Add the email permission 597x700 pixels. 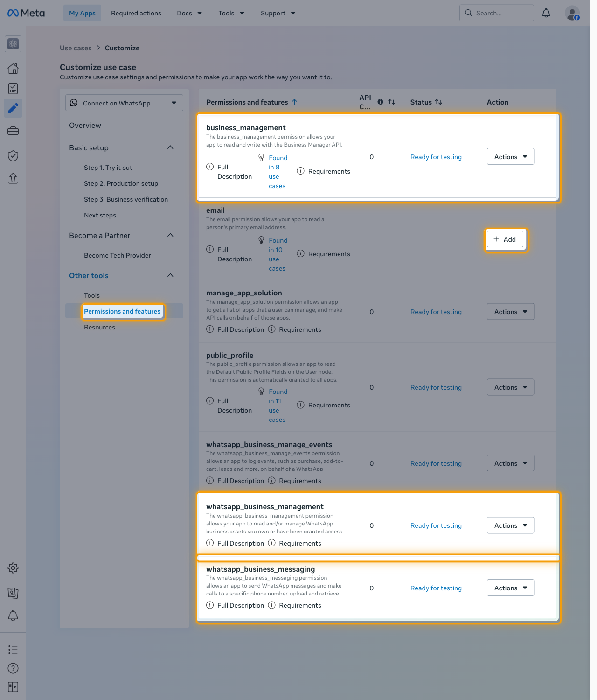click(x=505, y=239)
